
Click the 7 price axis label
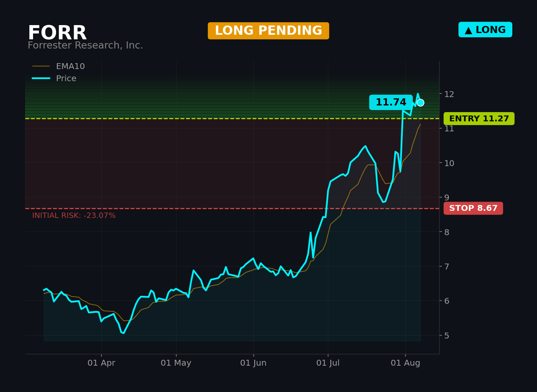[447, 266]
